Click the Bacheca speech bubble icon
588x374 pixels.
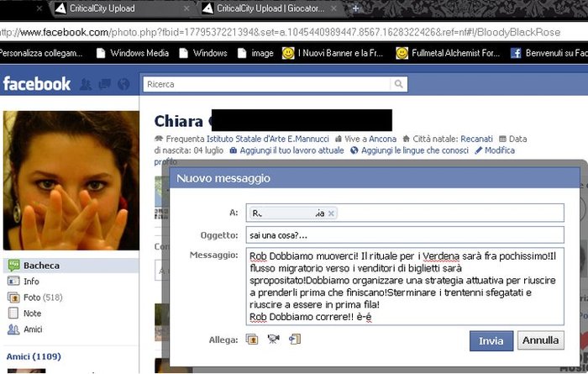click(x=14, y=266)
